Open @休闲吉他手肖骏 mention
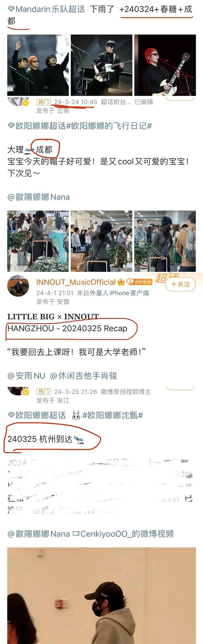Viewport: 203px width, 644px height. [84, 376]
